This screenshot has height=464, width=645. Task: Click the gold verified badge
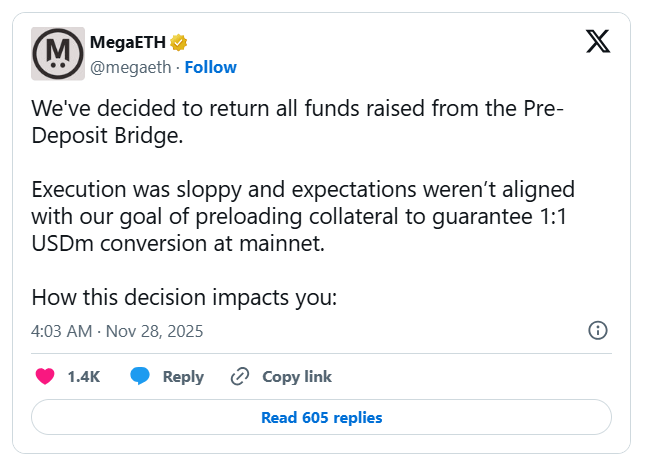[x=179, y=42]
